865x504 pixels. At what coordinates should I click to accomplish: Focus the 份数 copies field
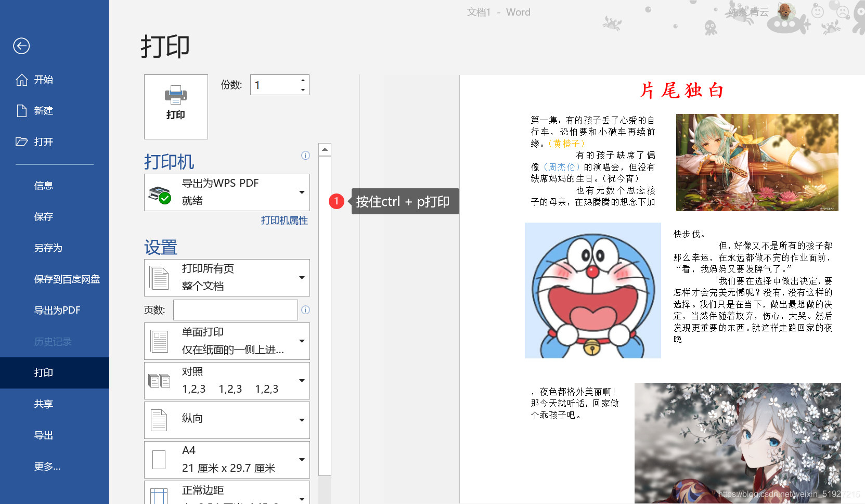[275, 85]
